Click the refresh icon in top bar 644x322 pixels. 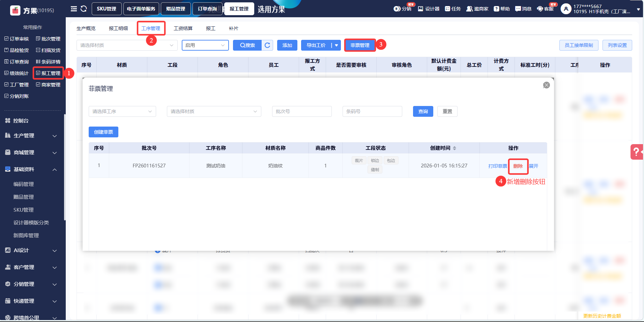pyautogui.click(x=84, y=9)
